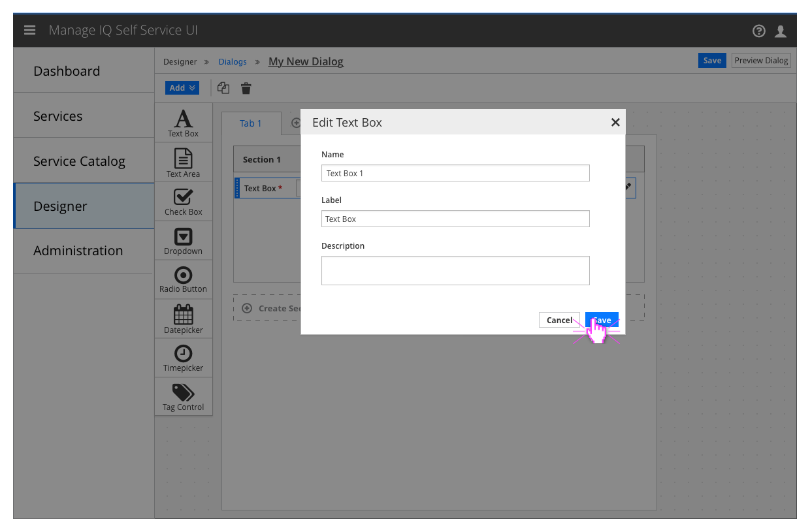Click the user account icon
This screenshot has height=532, width=810.
[x=781, y=30]
